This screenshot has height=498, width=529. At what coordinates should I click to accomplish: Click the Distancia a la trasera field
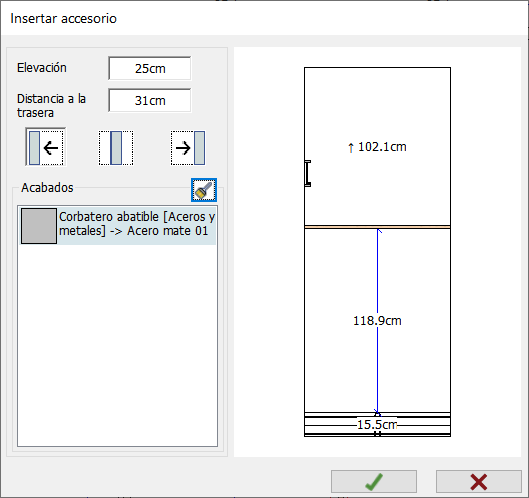click(x=150, y=101)
